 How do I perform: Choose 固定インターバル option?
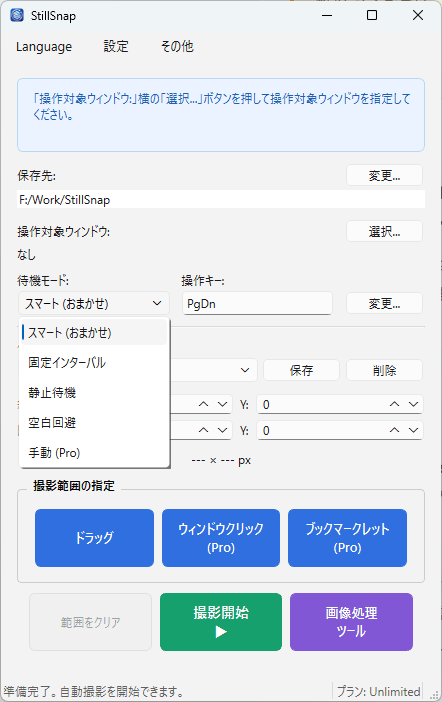point(94,363)
